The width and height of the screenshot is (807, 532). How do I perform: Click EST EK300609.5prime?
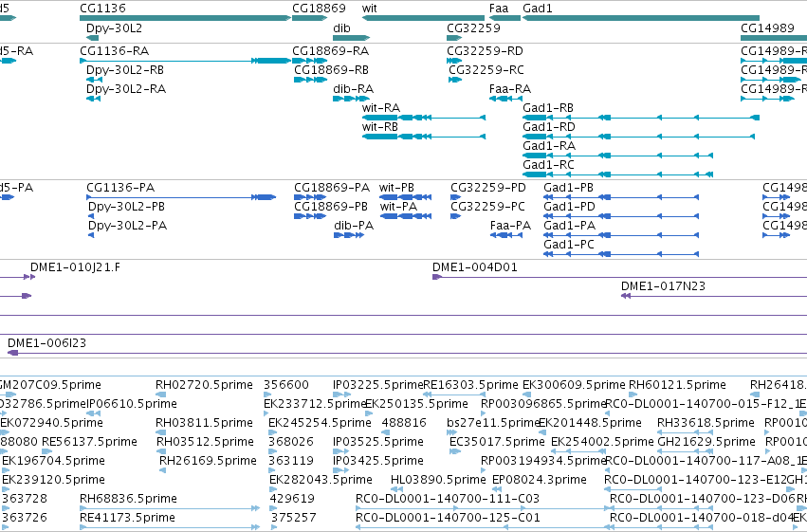tap(574, 385)
